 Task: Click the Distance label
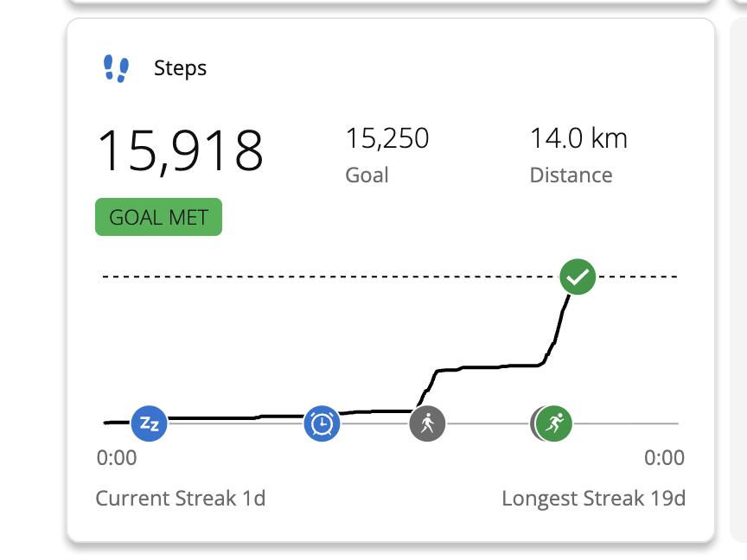[571, 175]
